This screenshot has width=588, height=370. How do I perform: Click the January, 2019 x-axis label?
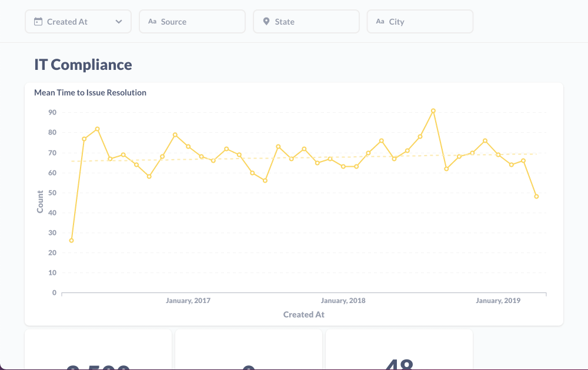tap(498, 301)
